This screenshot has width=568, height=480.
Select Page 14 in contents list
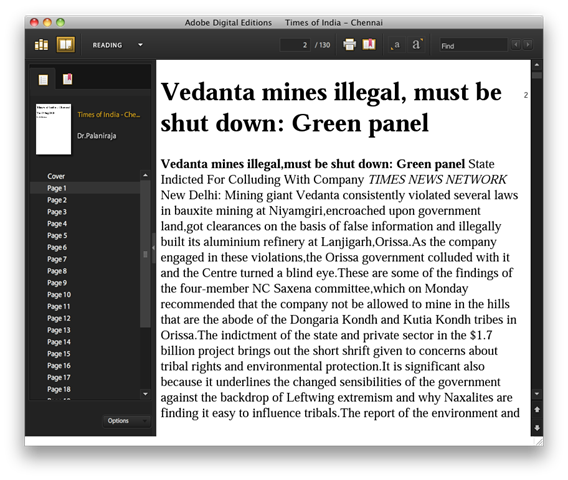point(85,342)
